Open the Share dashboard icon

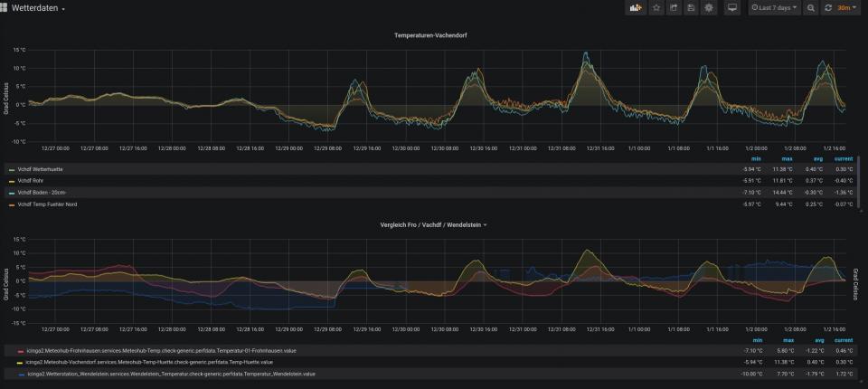pyautogui.click(x=674, y=8)
